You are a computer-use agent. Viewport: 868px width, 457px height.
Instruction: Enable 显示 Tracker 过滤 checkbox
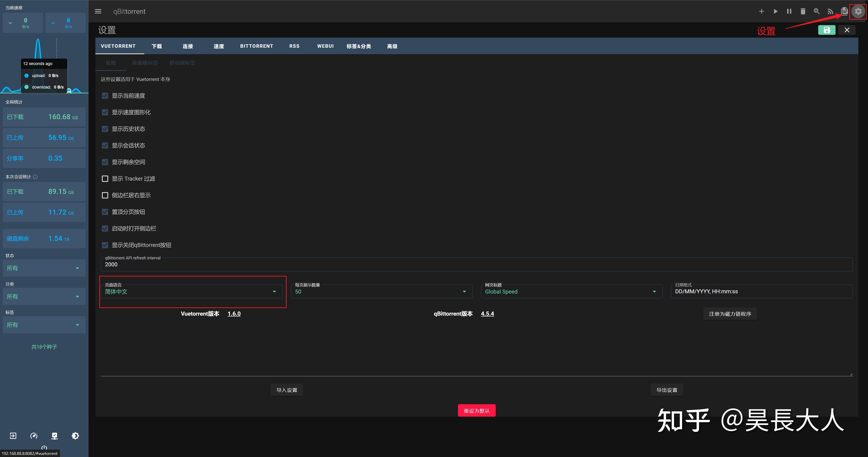coord(105,179)
